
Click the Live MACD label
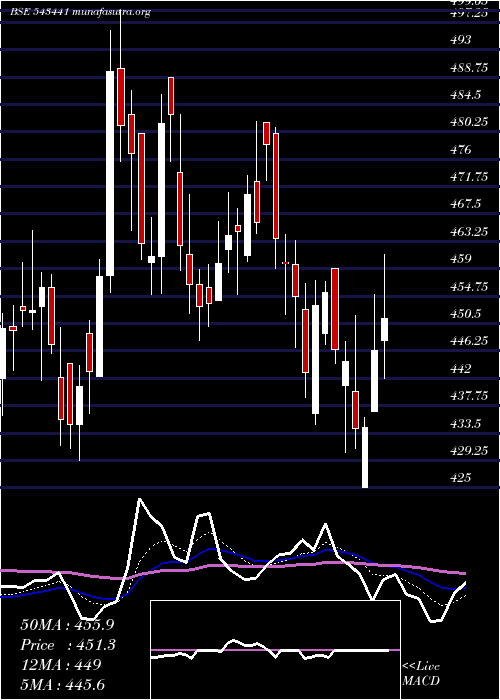(x=421, y=673)
